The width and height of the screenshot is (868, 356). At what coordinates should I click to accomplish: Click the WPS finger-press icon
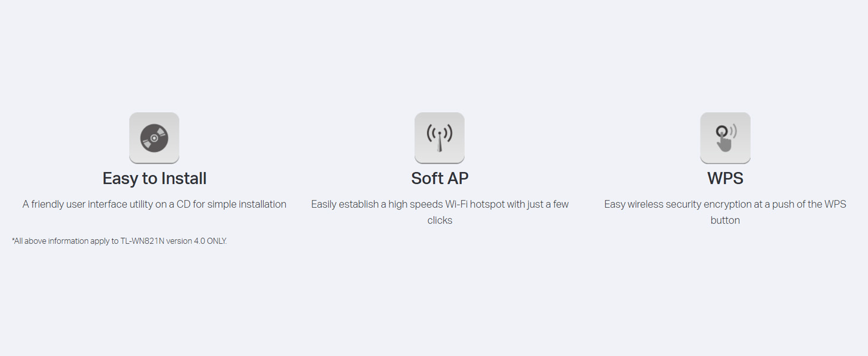tap(725, 138)
